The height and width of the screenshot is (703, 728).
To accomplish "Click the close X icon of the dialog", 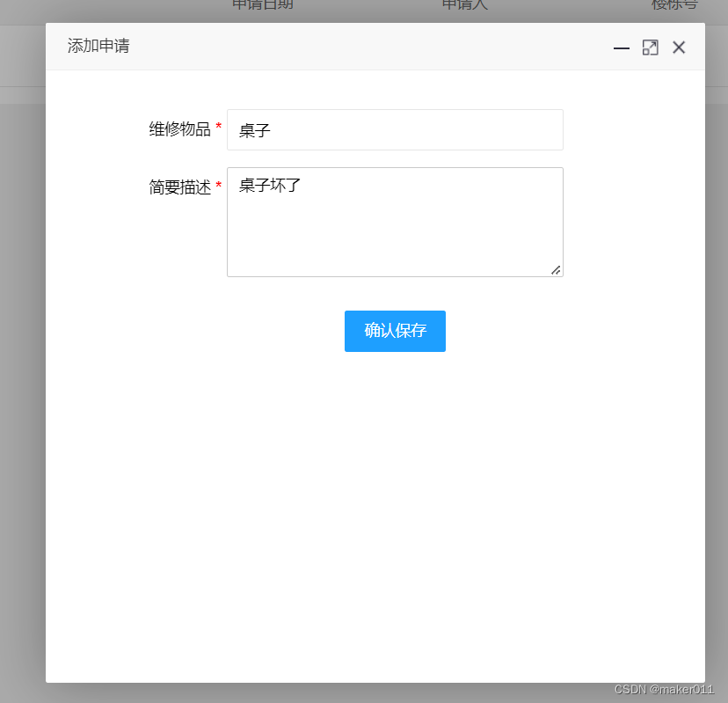I will pyautogui.click(x=679, y=48).
